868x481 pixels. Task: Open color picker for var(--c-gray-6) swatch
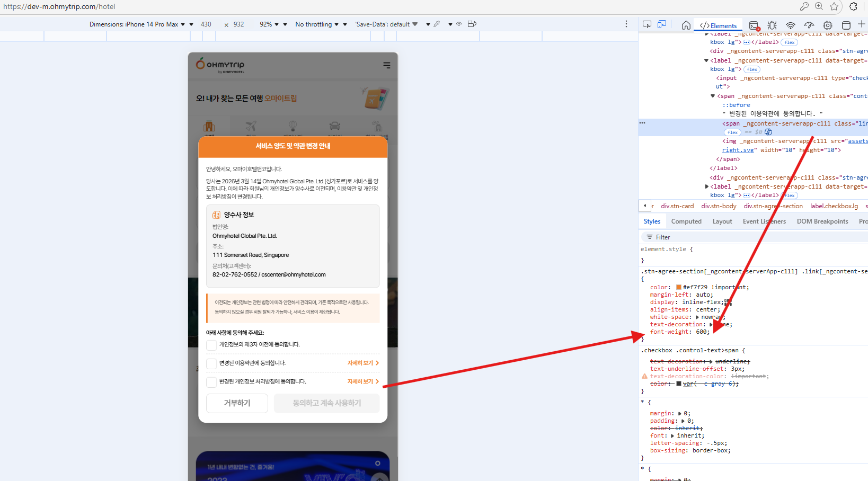pos(679,384)
